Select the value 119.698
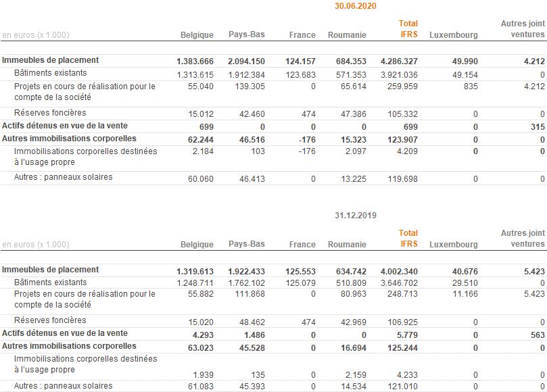This screenshot has width=547, height=392. (x=402, y=179)
